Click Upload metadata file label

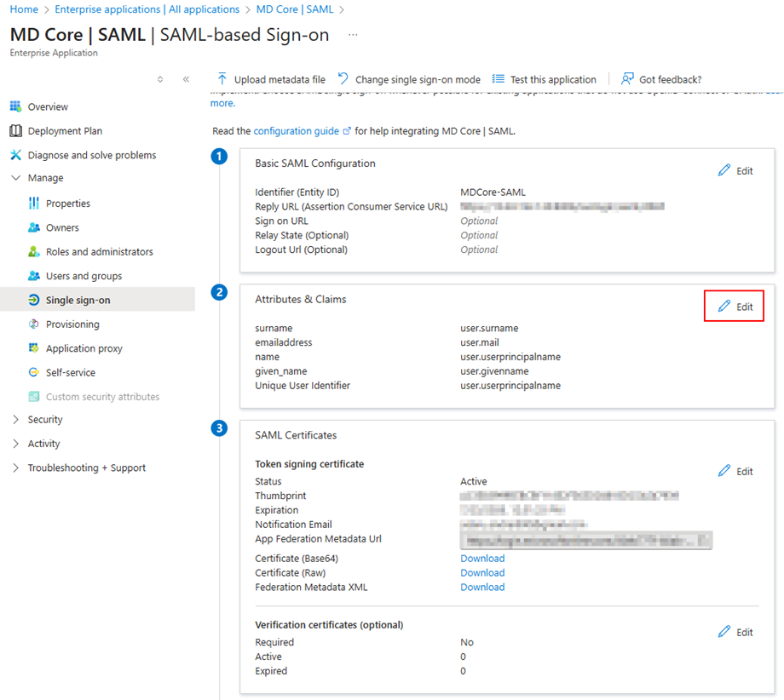click(x=280, y=79)
